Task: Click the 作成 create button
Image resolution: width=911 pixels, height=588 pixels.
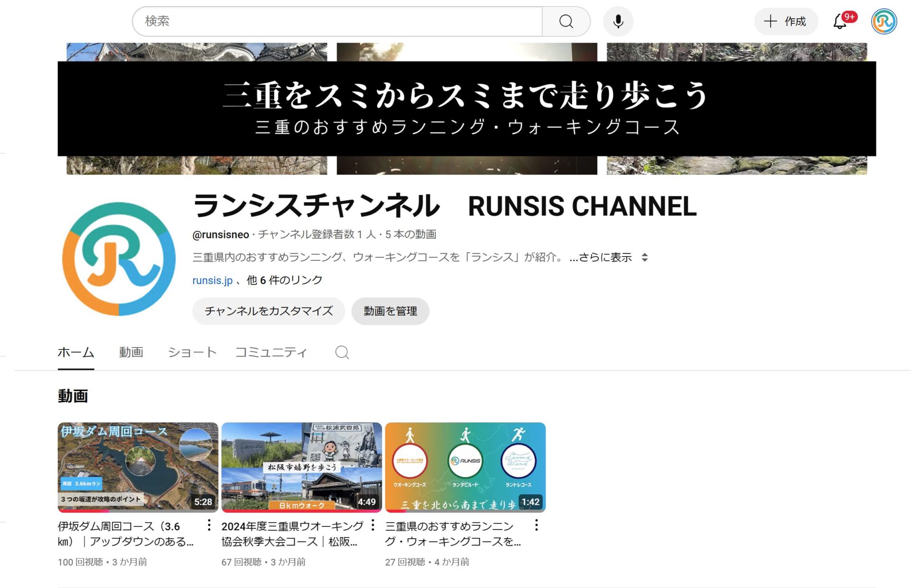Action: click(786, 21)
